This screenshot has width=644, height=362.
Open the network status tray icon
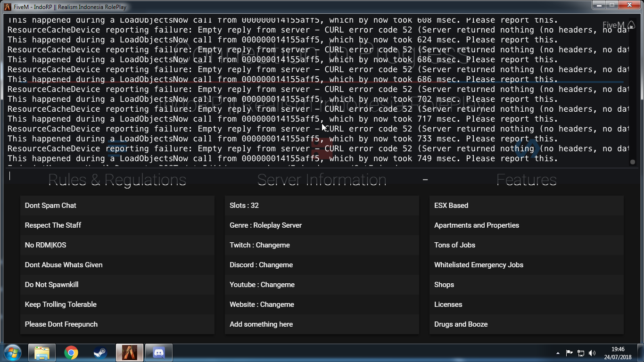point(581,353)
